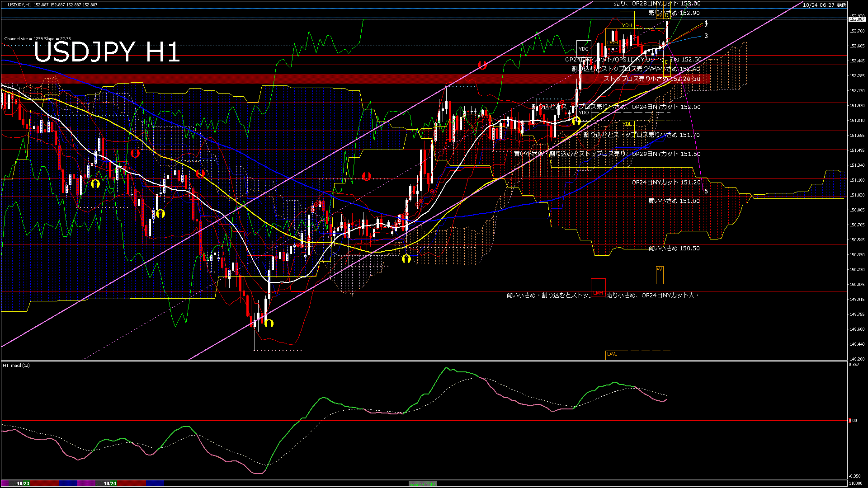Select the orange W pivot box below the cloud
This screenshot has height=488, width=868.
click(x=660, y=275)
